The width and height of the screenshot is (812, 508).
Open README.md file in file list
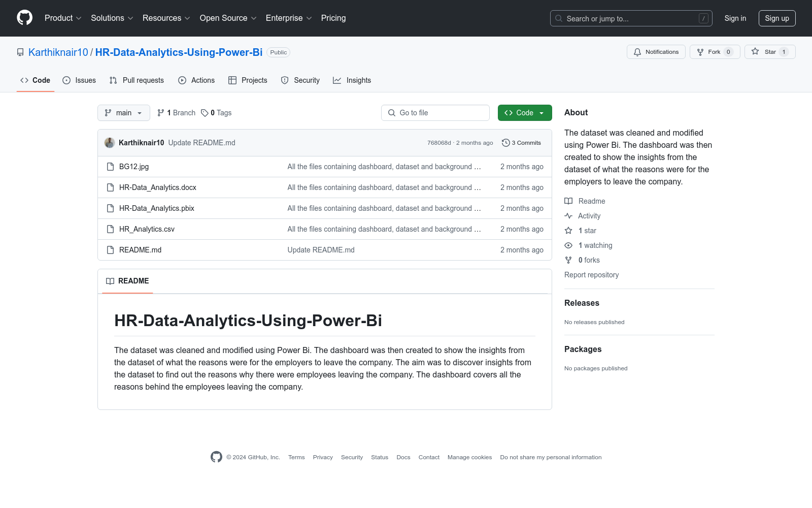140,250
